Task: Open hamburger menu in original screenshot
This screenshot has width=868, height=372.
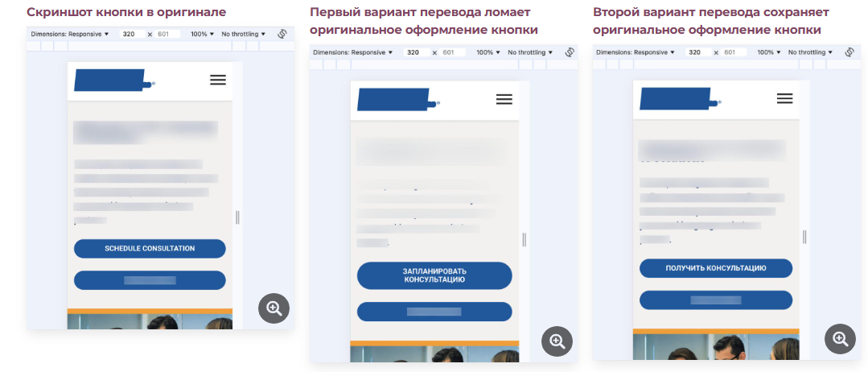Action: [x=218, y=80]
